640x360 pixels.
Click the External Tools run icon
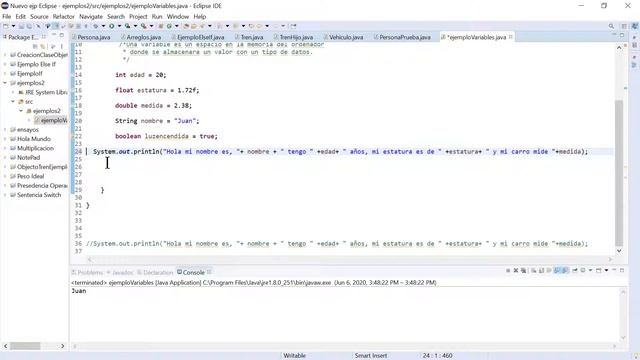[x=144, y=26]
